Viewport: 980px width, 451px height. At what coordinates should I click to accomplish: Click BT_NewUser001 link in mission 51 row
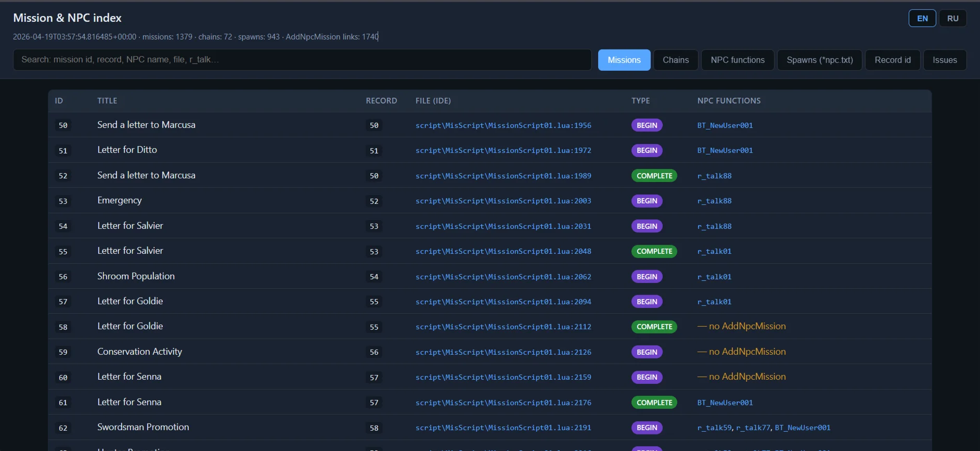coord(725,150)
